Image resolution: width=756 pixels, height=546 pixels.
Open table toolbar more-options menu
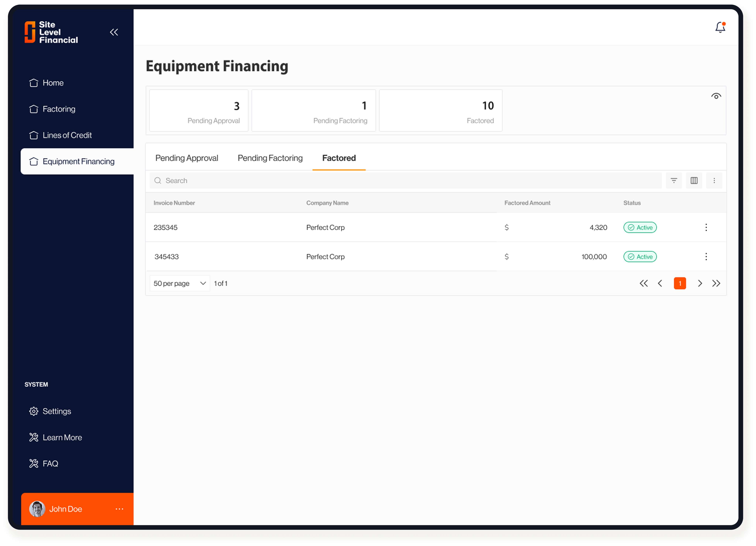pyautogui.click(x=714, y=180)
